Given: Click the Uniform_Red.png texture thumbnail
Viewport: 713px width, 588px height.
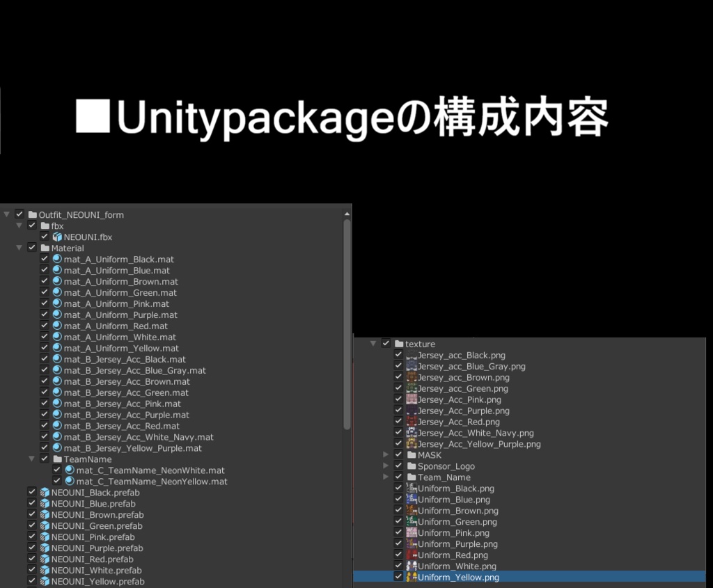Looking at the screenshot, I should pos(412,555).
